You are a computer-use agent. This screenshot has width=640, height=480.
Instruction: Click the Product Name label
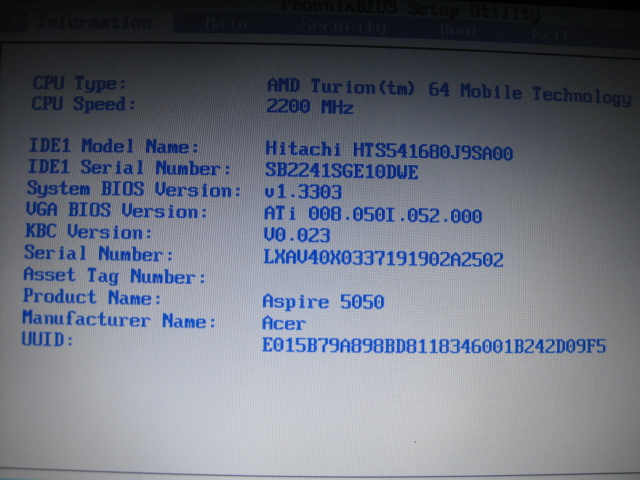coord(92,297)
